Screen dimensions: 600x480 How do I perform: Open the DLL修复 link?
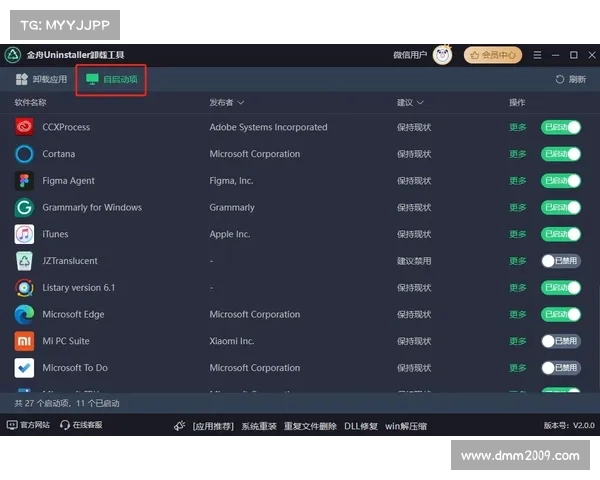pyautogui.click(x=361, y=426)
